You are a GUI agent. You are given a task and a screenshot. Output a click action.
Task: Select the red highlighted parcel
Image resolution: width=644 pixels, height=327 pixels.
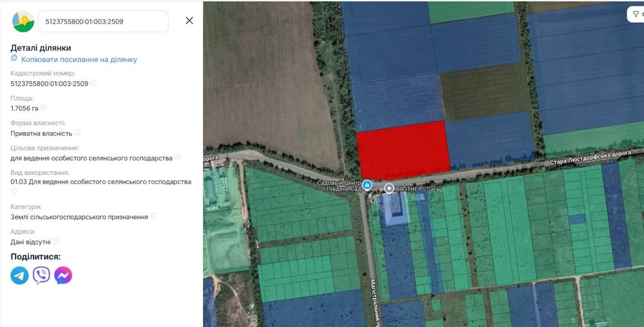[x=403, y=150]
